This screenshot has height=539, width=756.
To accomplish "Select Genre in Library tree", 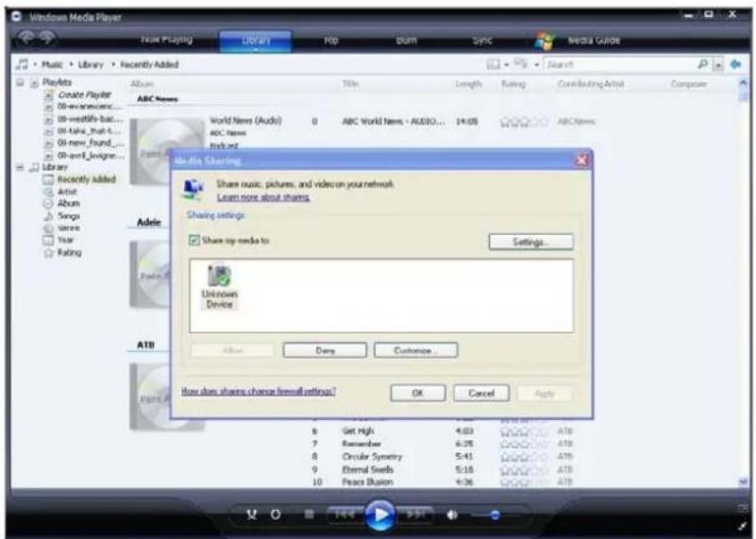I will click(x=69, y=228).
